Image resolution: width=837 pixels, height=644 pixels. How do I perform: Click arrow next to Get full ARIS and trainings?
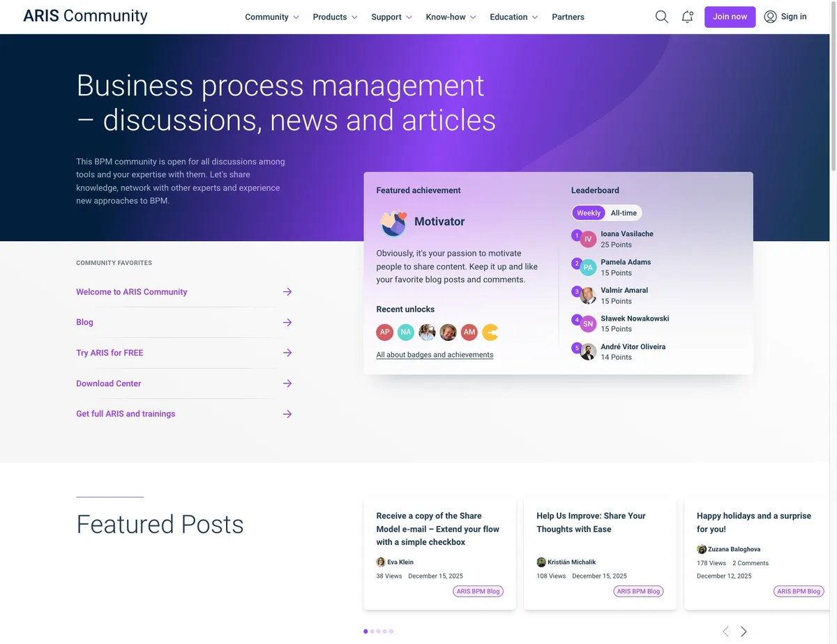287,414
